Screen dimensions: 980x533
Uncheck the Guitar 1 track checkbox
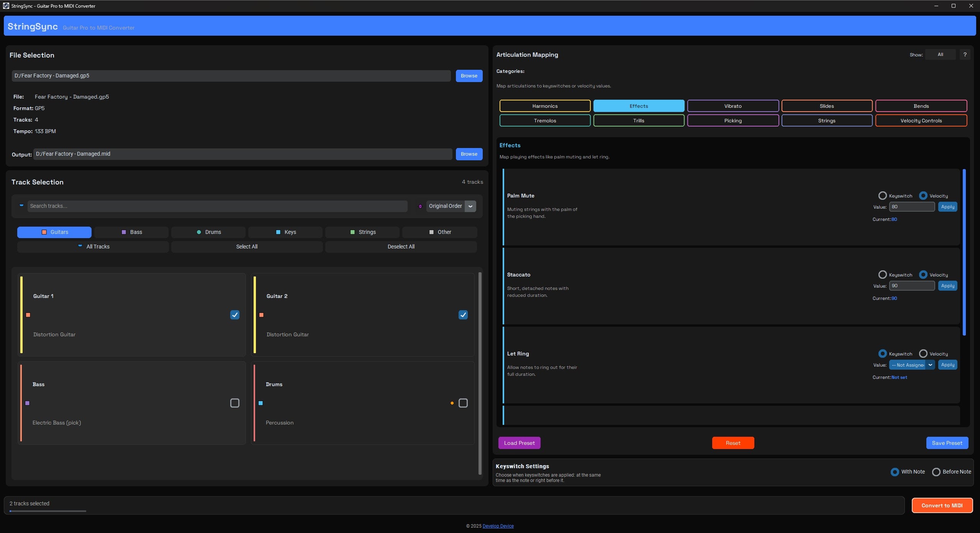(x=235, y=315)
